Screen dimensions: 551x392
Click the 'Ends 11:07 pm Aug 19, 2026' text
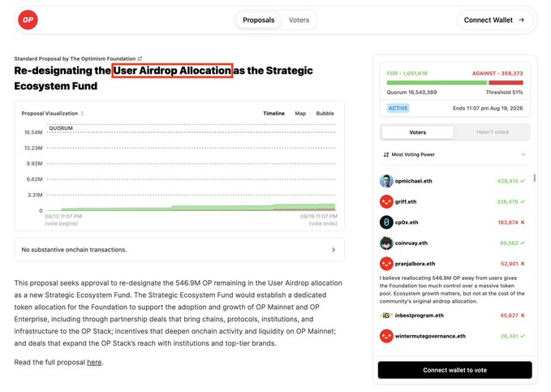pyautogui.click(x=488, y=108)
